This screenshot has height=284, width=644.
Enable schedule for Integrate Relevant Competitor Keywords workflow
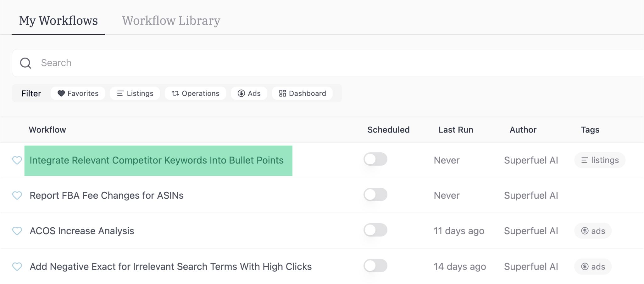point(375,160)
